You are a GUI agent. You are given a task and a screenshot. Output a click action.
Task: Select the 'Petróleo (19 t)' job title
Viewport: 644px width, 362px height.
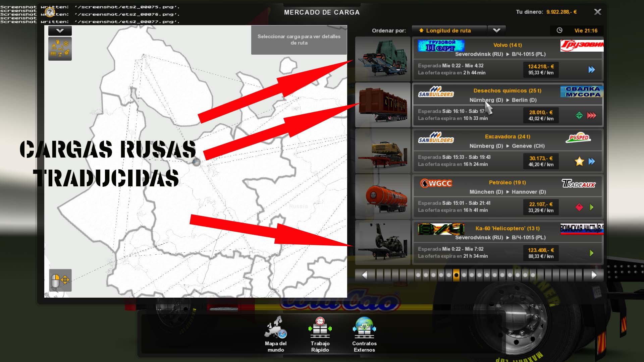coord(507,183)
